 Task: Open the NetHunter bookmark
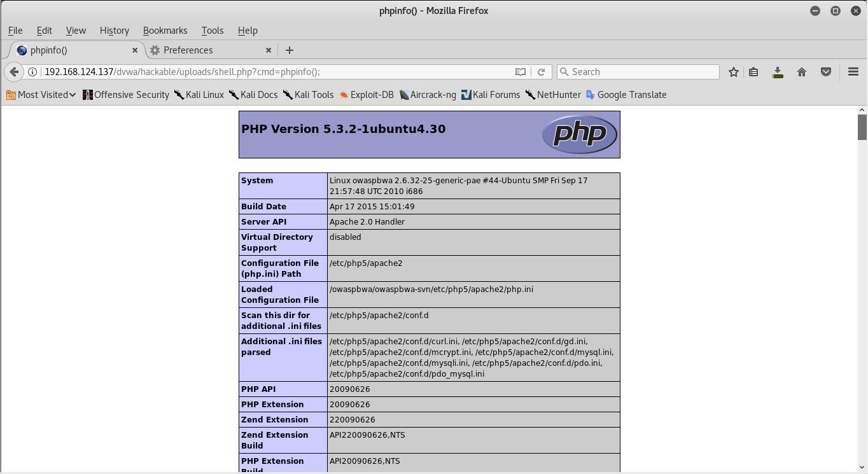[x=553, y=95]
